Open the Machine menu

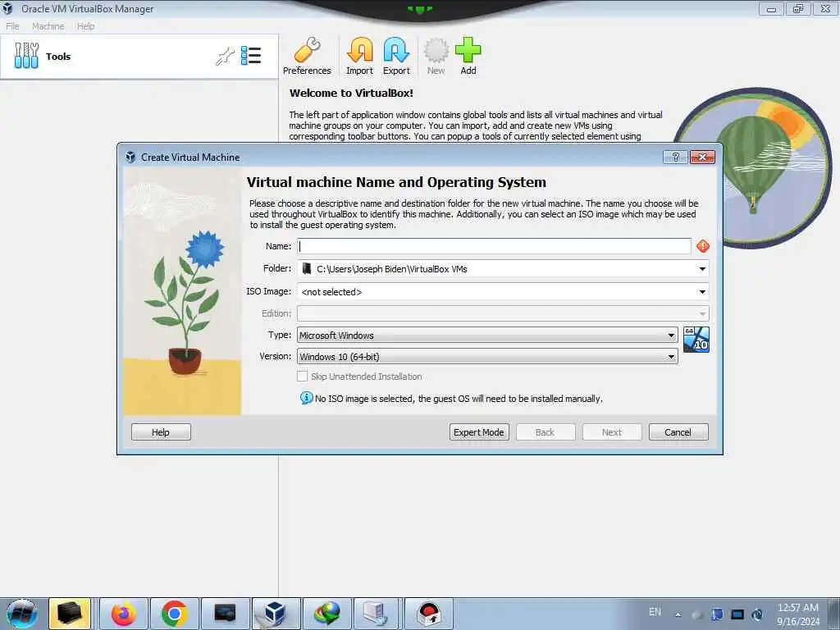point(48,25)
